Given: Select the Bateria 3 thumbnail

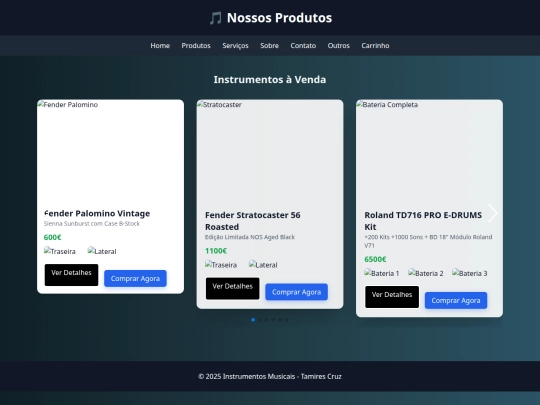Looking at the screenshot, I should pos(470,273).
